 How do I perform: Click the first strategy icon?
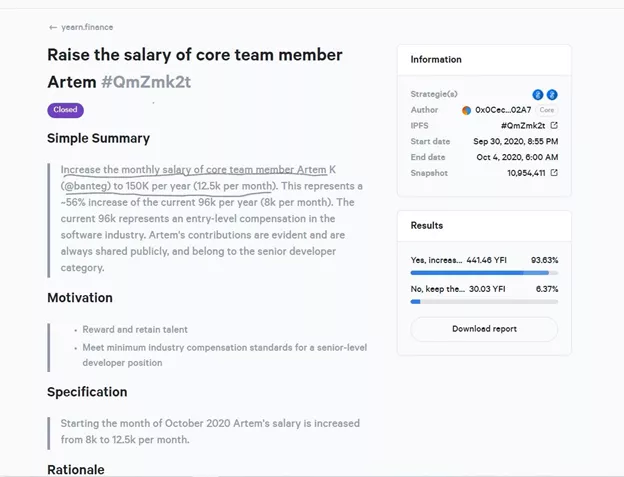click(538, 95)
